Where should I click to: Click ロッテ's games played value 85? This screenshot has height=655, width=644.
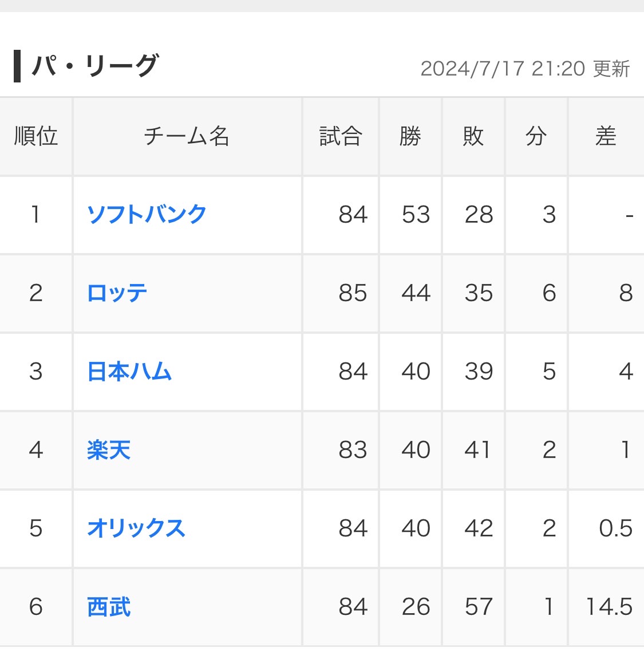click(x=353, y=293)
